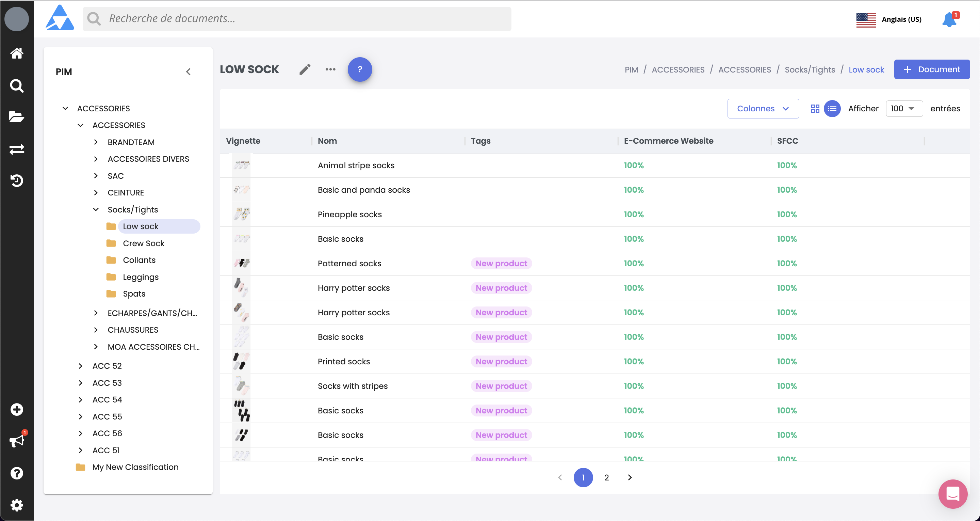Click the + Document button

point(931,69)
